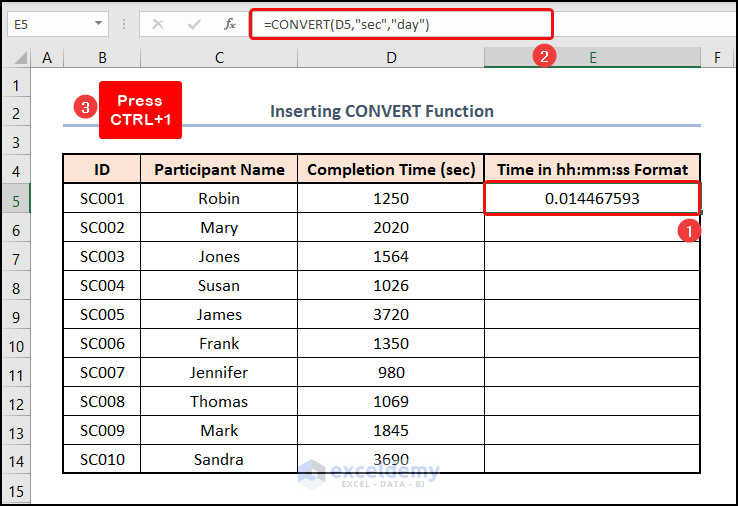Select the 'Participant Name' header cell
The width and height of the screenshot is (738, 506).
tap(219, 169)
